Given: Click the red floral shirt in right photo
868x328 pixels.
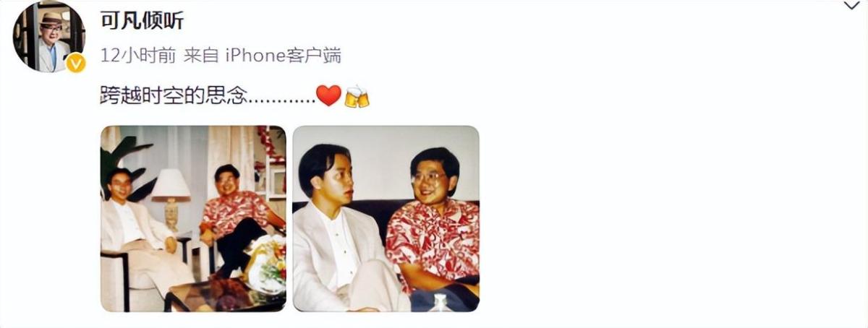Looking at the screenshot, I should coord(432,243).
